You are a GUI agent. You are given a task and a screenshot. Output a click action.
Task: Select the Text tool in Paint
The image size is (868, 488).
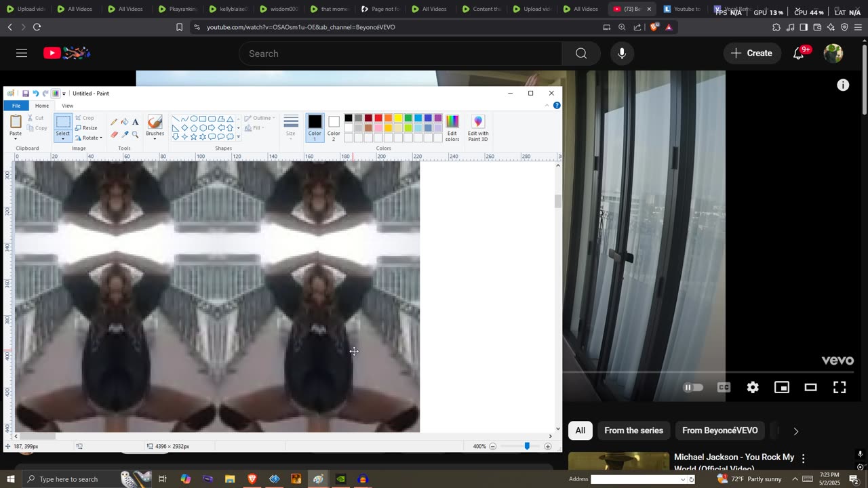pos(135,122)
